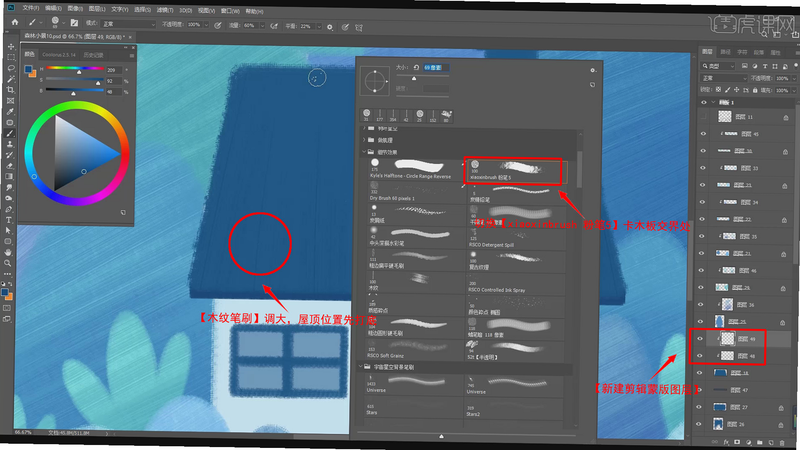Image resolution: width=800 pixels, height=450 pixels.
Task: Open the brush blend mode 正常 dropdown
Action: coord(128,24)
